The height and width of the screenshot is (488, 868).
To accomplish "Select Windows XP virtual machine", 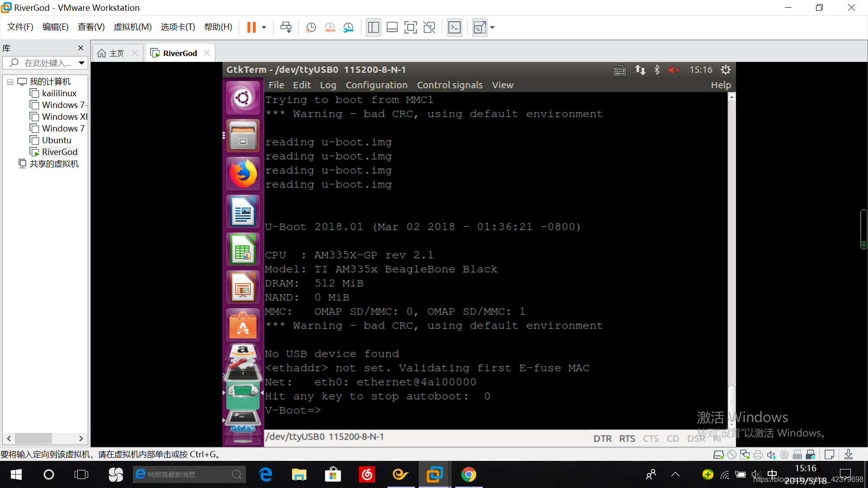I will 59,117.
